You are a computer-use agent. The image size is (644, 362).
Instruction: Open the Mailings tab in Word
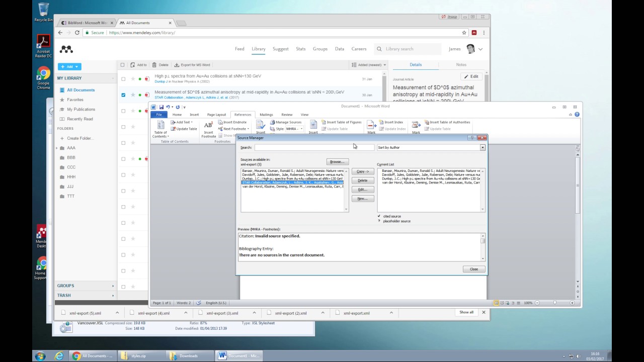[x=266, y=115]
